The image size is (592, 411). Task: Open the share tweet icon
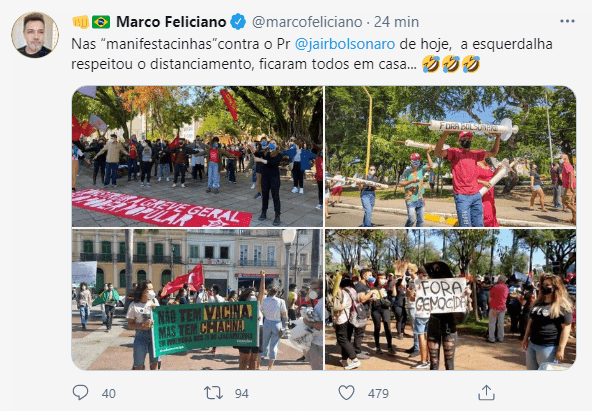(x=486, y=393)
